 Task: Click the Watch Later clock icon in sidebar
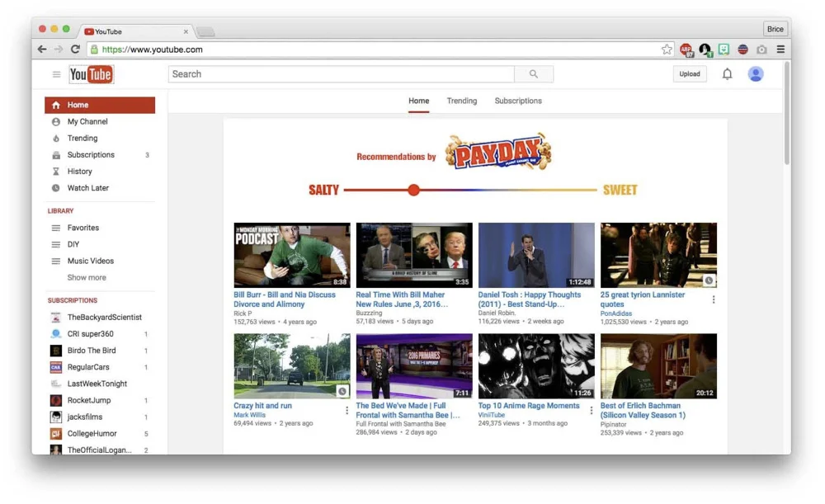click(x=56, y=188)
